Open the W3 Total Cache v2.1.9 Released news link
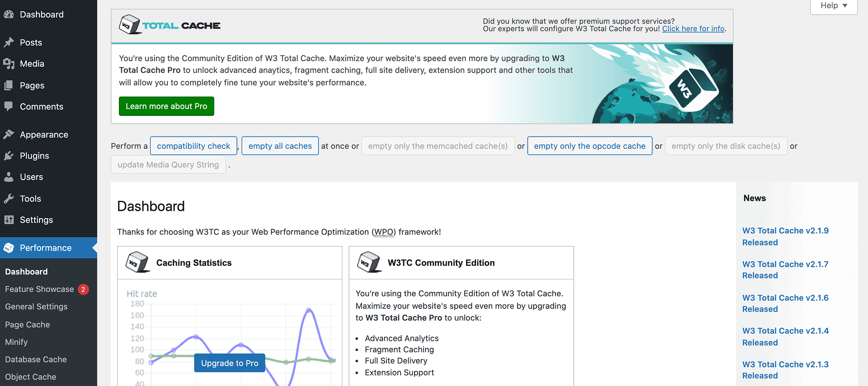The image size is (868, 386). pyautogui.click(x=786, y=236)
